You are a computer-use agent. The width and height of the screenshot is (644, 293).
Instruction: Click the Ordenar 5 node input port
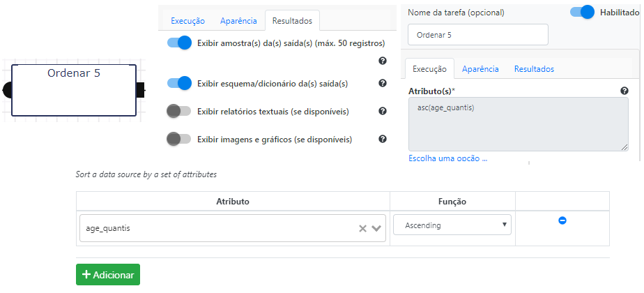pyautogui.click(x=7, y=90)
